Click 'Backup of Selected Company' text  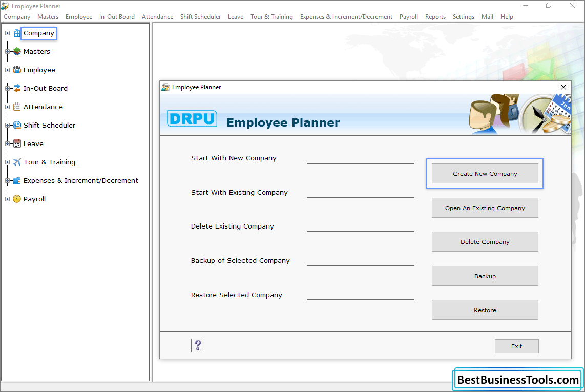(240, 261)
